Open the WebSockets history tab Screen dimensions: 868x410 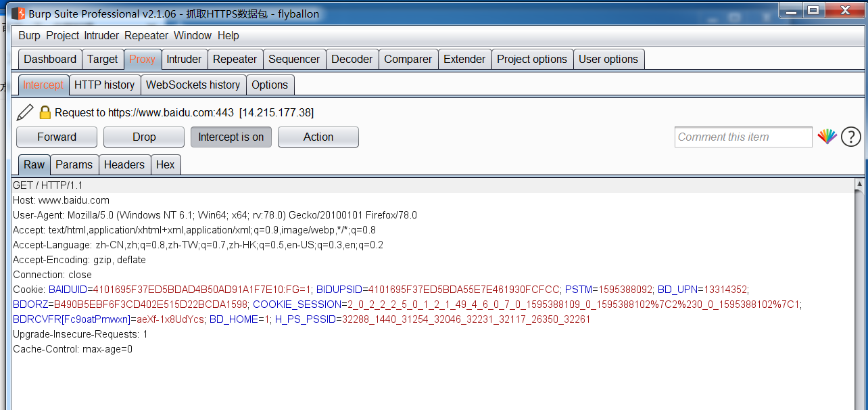pos(193,85)
